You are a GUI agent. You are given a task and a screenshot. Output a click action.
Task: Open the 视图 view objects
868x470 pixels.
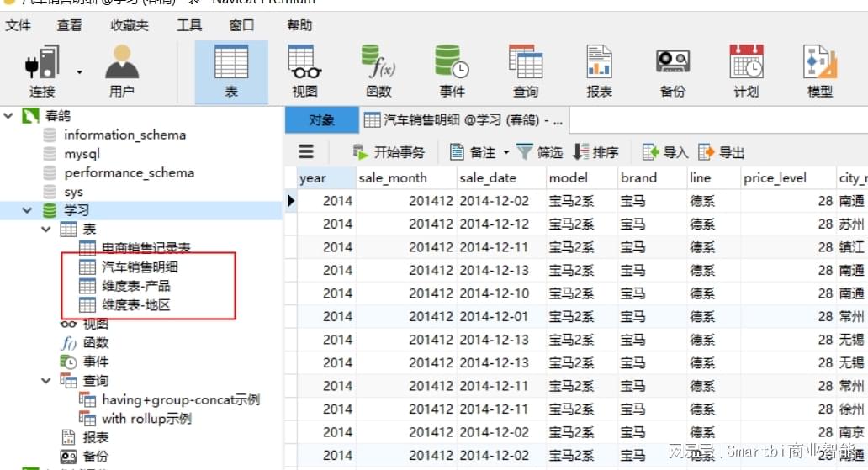pos(305,71)
